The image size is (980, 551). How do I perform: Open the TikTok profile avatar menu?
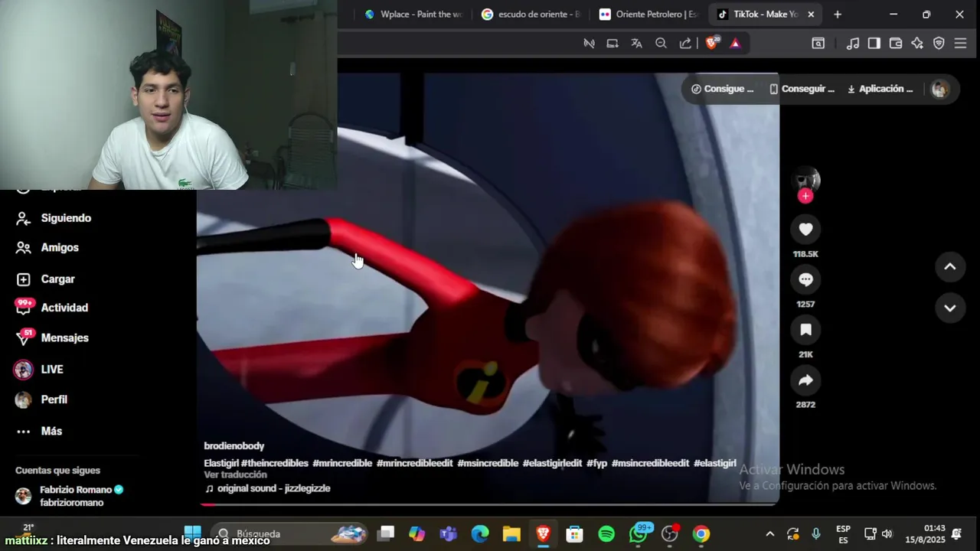point(939,90)
